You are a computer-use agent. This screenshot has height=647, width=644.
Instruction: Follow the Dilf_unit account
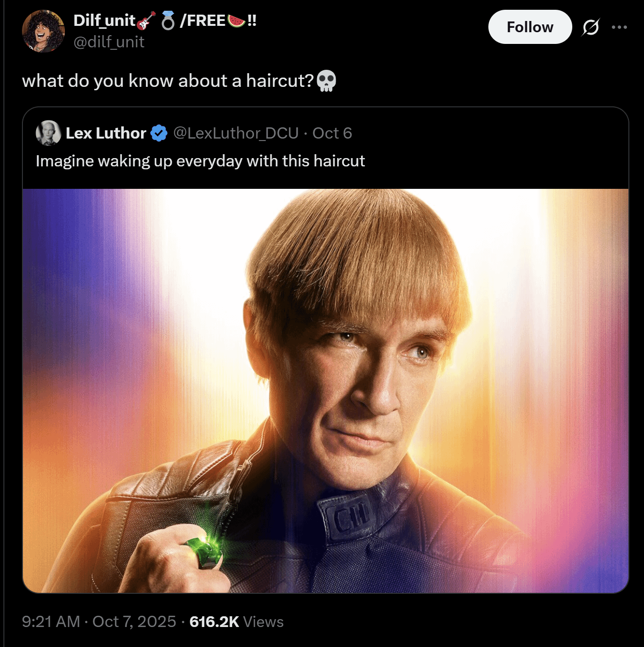coord(529,27)
